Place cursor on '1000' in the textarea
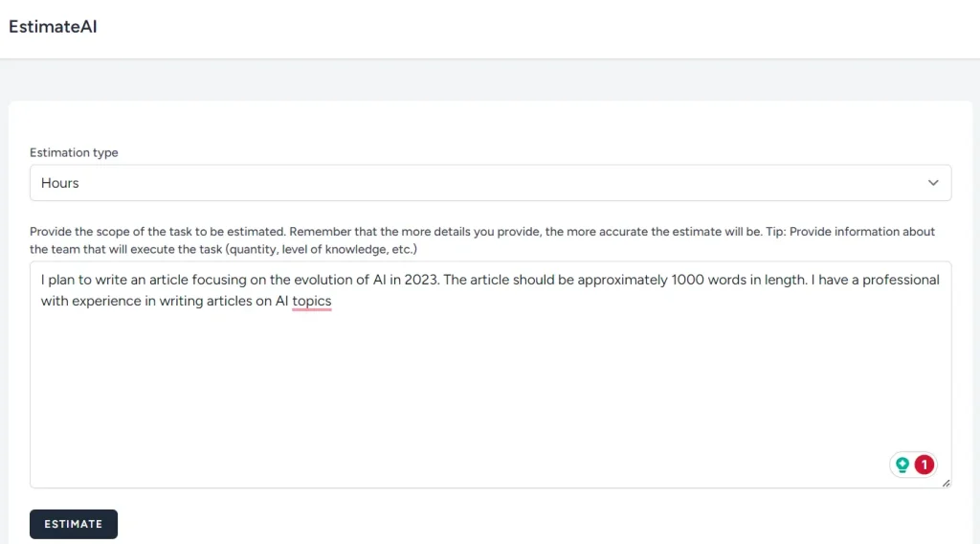980x544 pixels. tap(691, 280)
